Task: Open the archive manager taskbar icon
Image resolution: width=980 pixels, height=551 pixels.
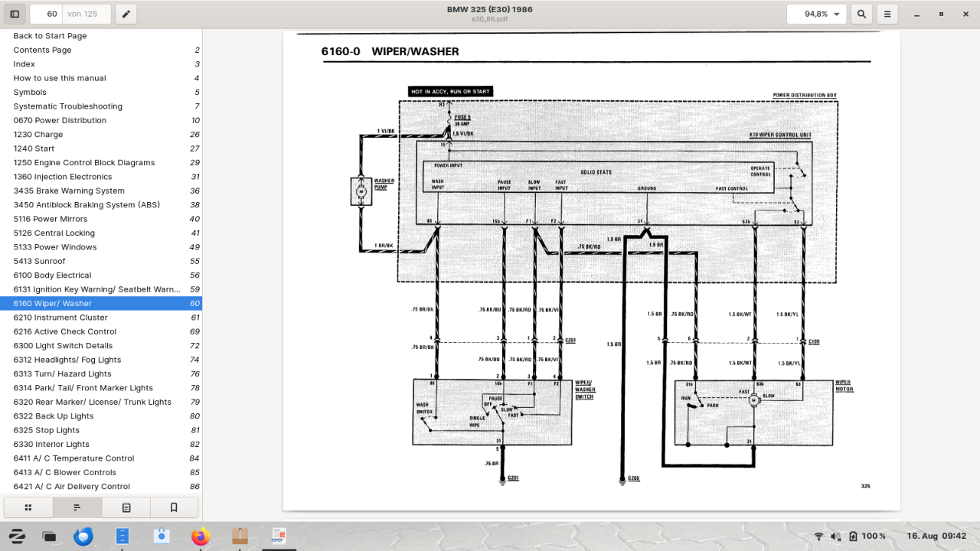Action: point(240,536)
